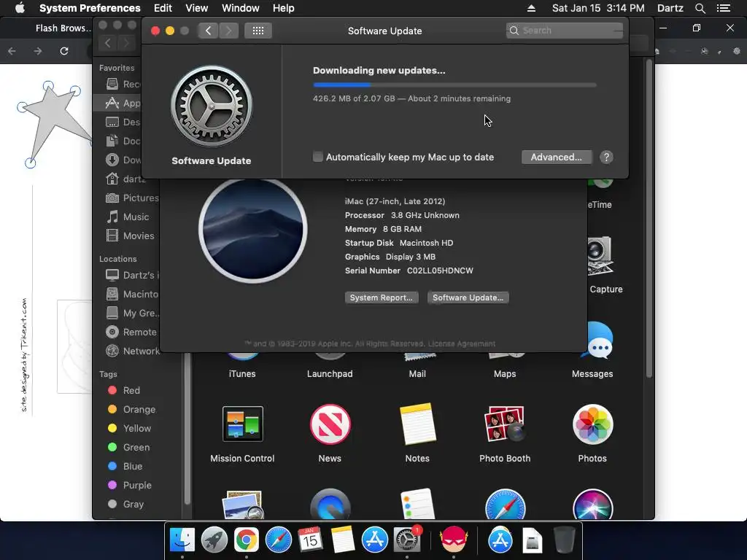Image resolution: width=747 pixels, height=560 pixels.
Task: Show all preferences grid button
Action: [x=258, y=31]
